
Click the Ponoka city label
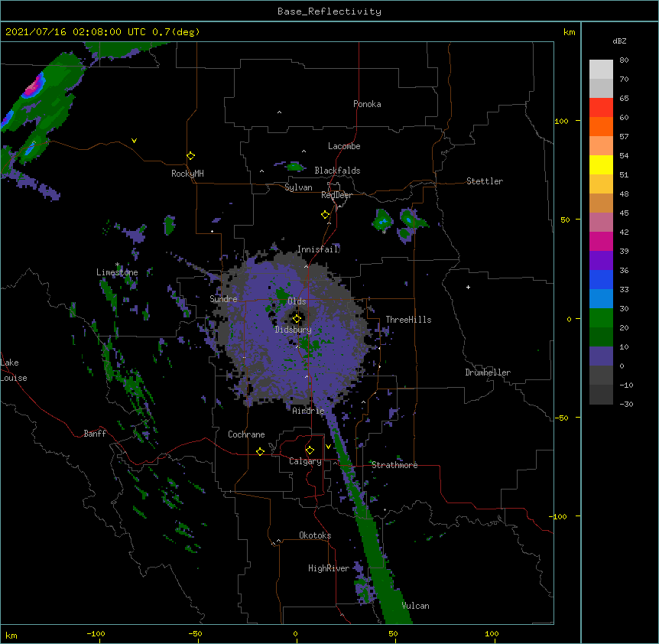[367, 104]
